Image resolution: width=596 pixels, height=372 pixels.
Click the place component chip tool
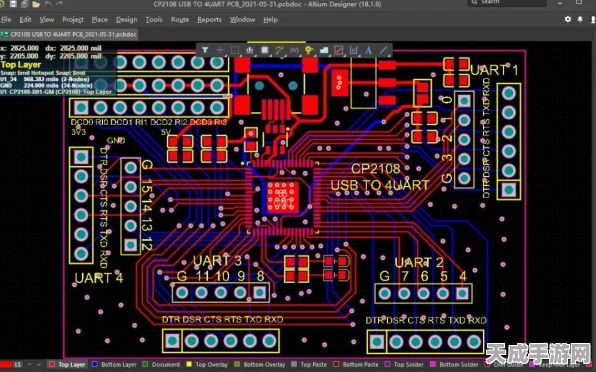[x=265, y=50]
